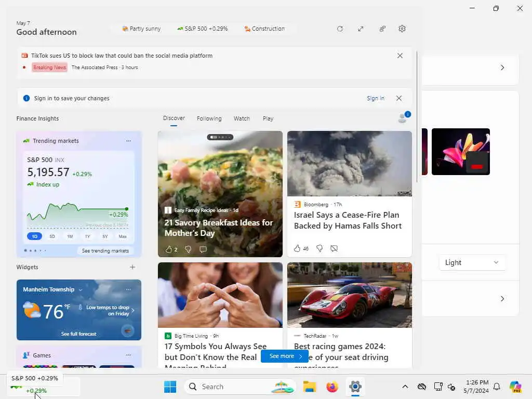Select 5Y chart range

[x=105, y=236]
